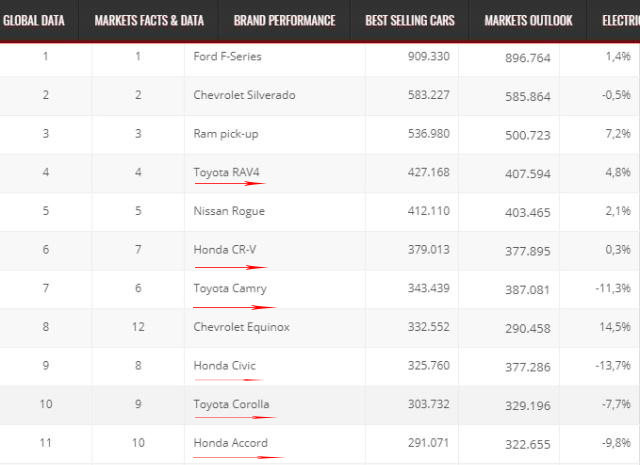Screen dimensions: 640x465
Task: Open the Honda Accord link
Action: tap(230, 443)
